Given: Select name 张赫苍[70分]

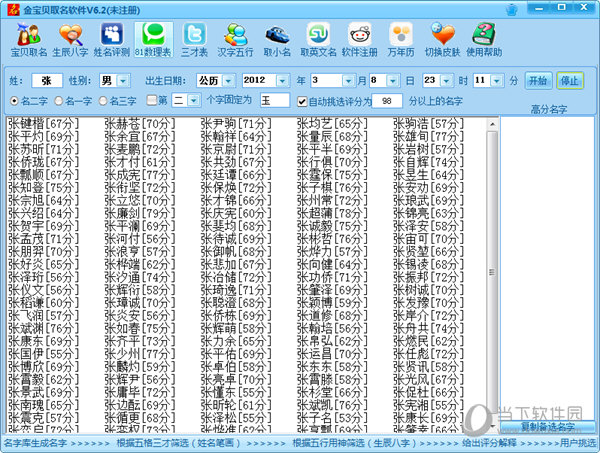Looking at the screenshot, I should pyautogui.click(x=140, y=124).
